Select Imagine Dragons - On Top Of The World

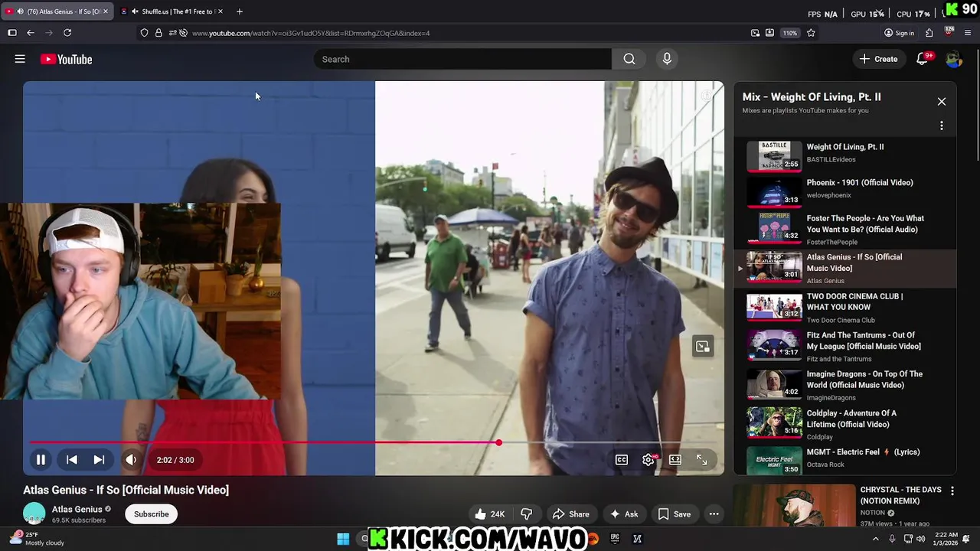click(845, 385)
